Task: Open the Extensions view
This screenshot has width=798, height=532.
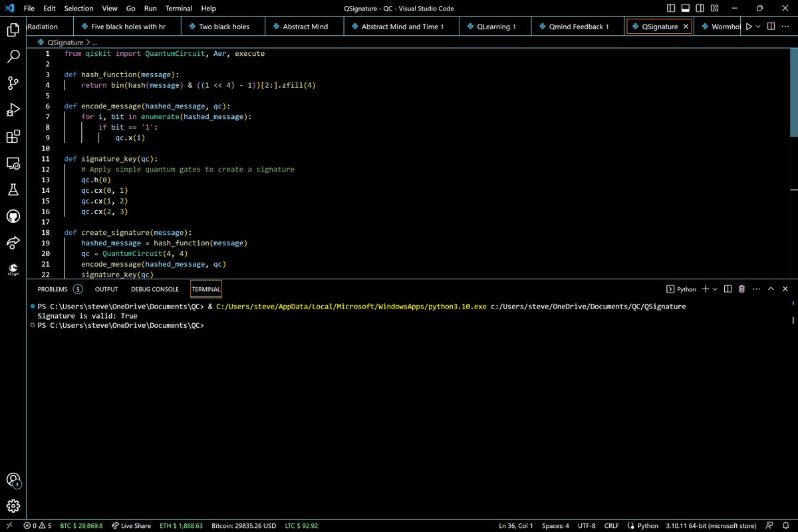Action: pyautogui.click(x=13, y=136)
